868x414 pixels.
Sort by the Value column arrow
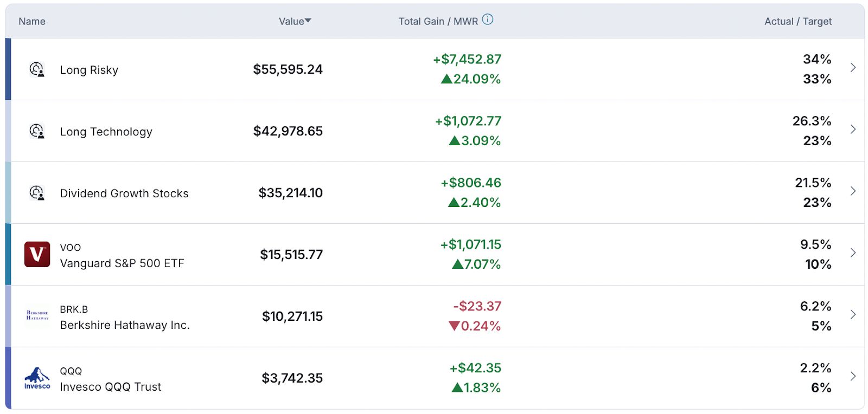click(x=308, y=21)
